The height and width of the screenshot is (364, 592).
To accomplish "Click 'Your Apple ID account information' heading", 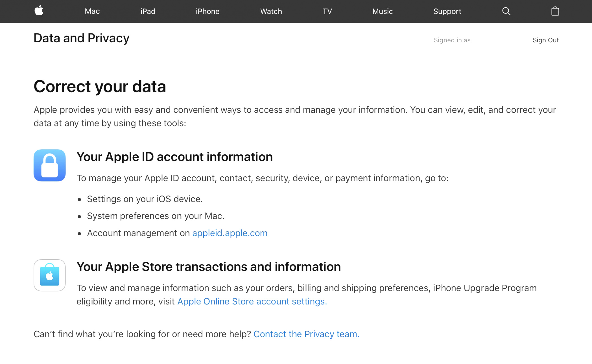I will click(x=174, y=157).
